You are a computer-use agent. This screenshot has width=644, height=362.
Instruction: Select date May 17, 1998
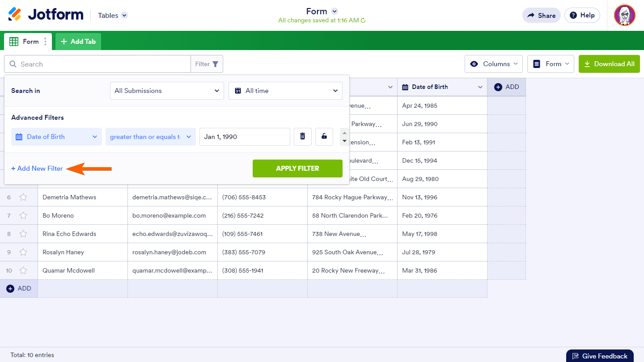tap(442, 234)
